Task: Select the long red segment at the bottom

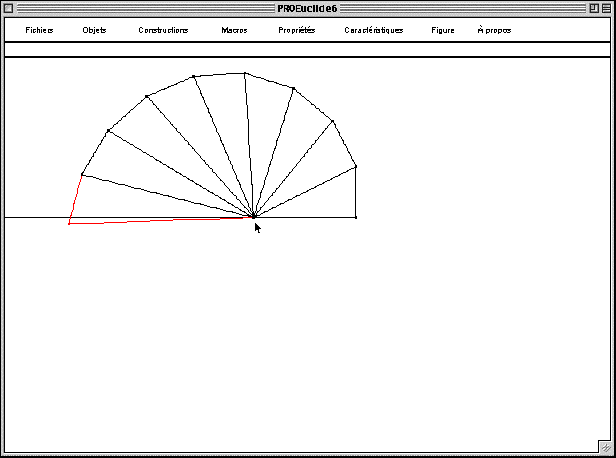Action: (x=160, y=220)
